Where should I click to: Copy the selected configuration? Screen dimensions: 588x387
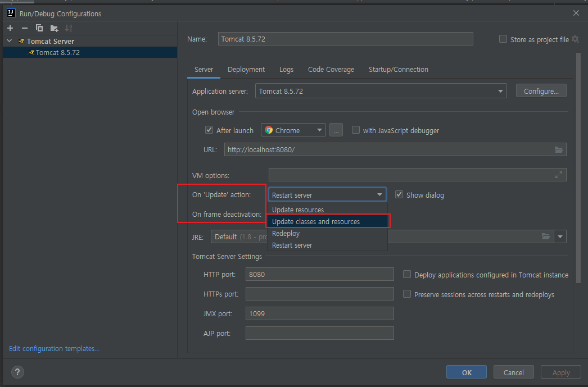pyautogui.click(x=39, y=28)
